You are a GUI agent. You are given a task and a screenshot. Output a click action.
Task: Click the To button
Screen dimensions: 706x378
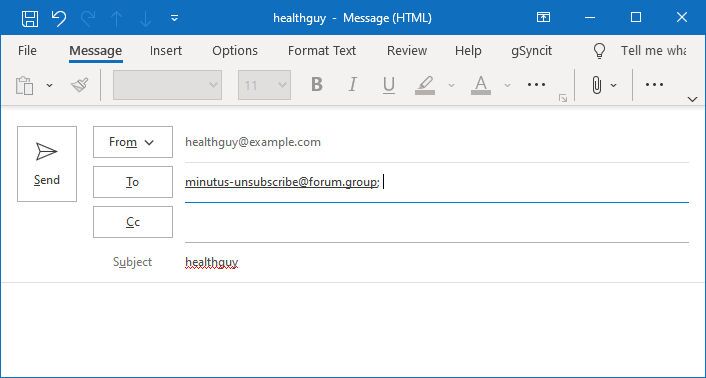click(133, 182)
